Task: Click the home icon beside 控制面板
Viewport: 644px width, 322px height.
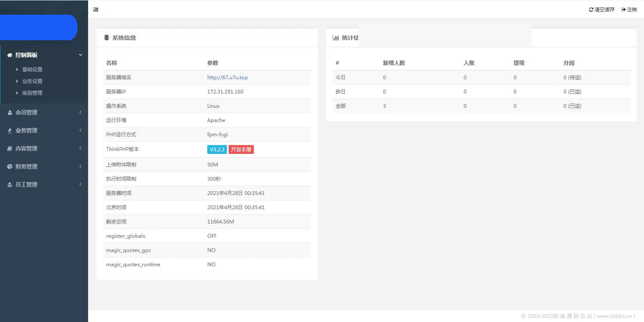Action: point(10,55)
